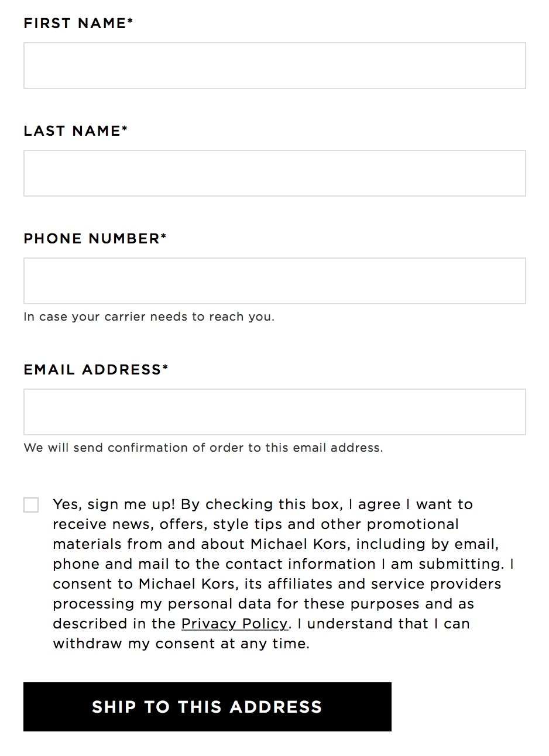The image size is (549, 756).
Task: Click the asterisk beside Last Name
Action: tap(125, 129)
